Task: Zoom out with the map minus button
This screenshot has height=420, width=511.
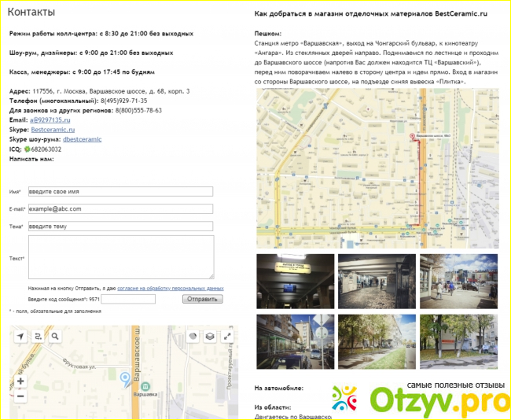Action: point(20,398)
